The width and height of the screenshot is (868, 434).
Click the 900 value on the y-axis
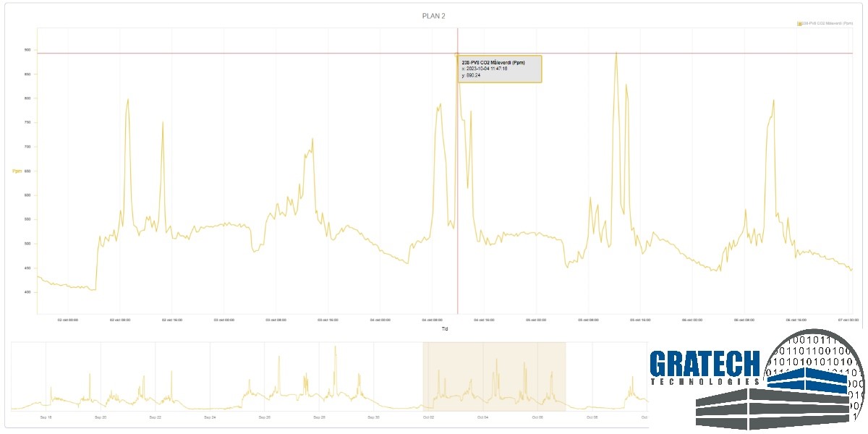click(x=27, y=50)
